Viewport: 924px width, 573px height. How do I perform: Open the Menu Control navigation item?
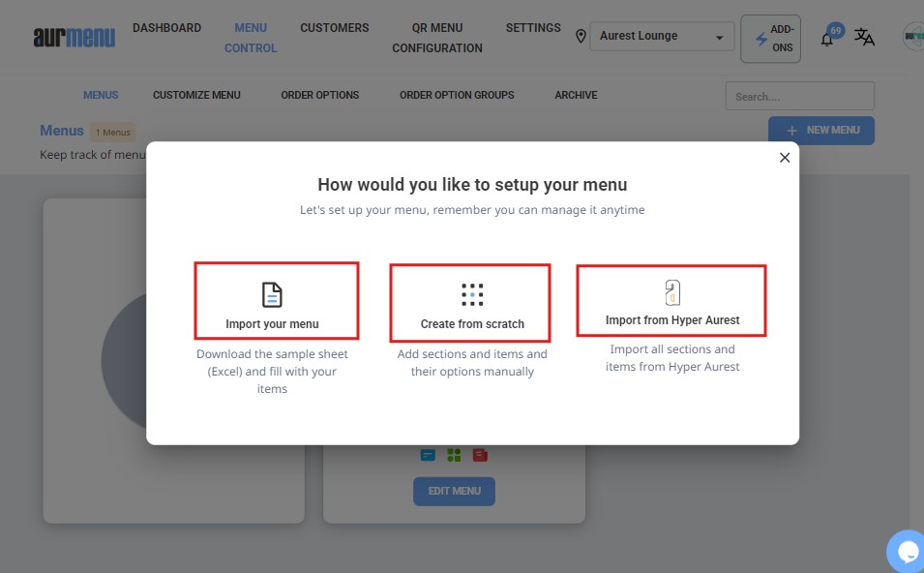(251, 38)
